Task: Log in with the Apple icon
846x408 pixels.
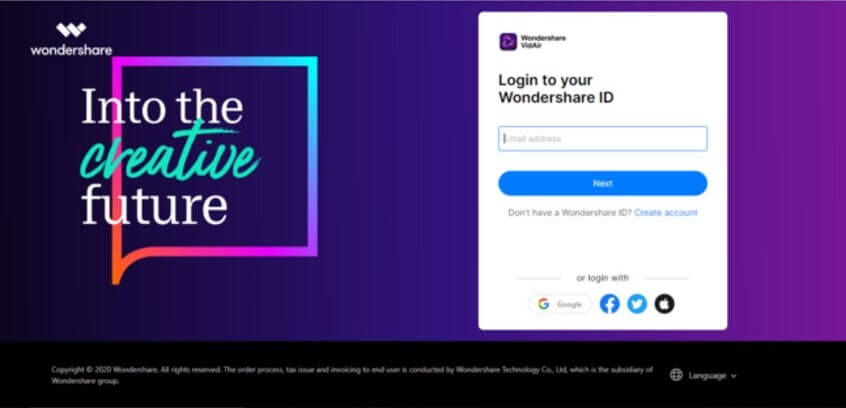Action: (664, 304)
